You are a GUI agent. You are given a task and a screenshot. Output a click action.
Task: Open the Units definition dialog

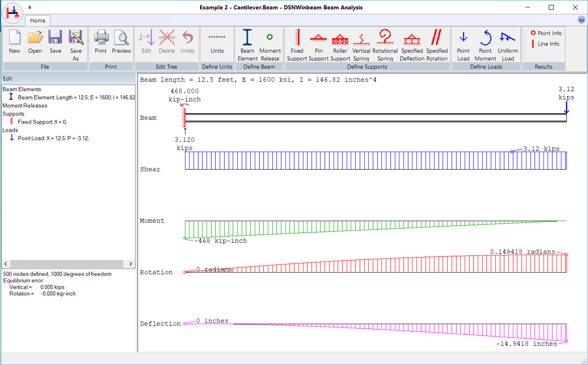click(x=216, y=44)
